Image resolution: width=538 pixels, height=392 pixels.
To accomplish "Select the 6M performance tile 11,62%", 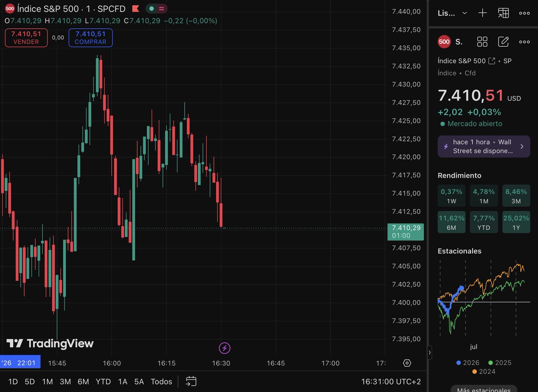I will point(451,222).
